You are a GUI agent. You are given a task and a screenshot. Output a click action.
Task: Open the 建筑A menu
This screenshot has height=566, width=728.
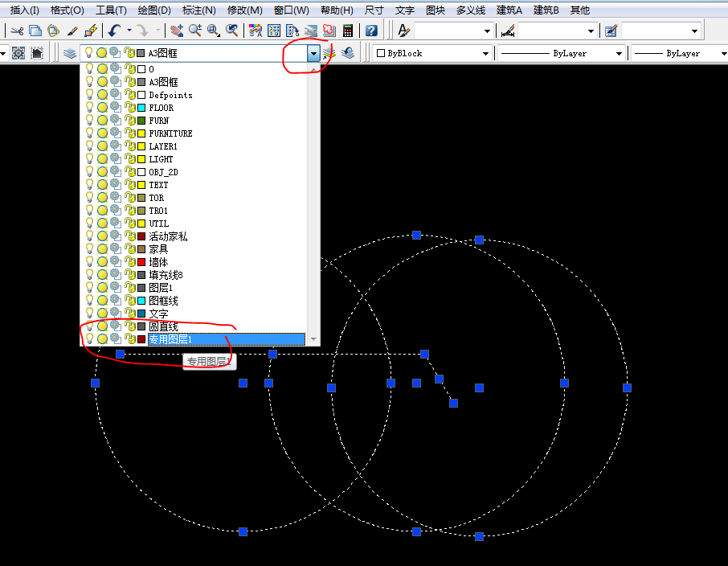pyautogui.click(x=509, y=10)
